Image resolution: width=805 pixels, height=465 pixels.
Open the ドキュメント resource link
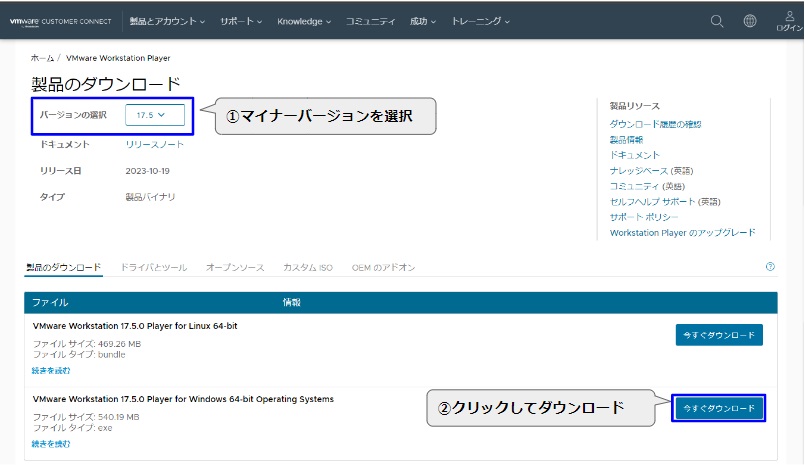[635, 155]
